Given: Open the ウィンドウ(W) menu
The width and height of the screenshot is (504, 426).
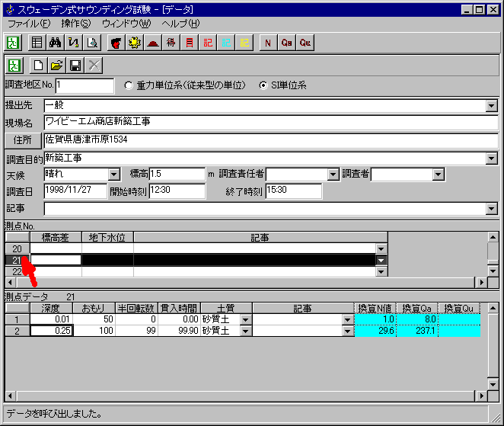Looking at the screenshot, I should (x=126, y=24).
